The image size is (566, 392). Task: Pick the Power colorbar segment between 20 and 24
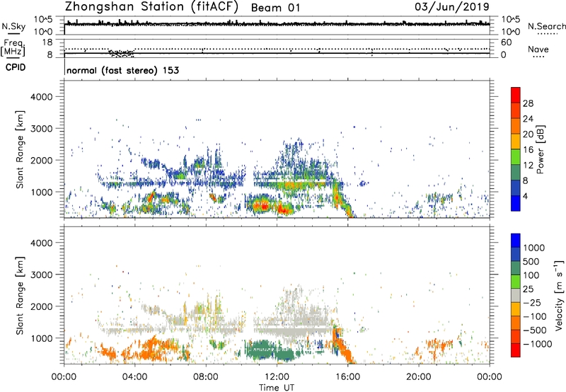(x=516, y=126)
